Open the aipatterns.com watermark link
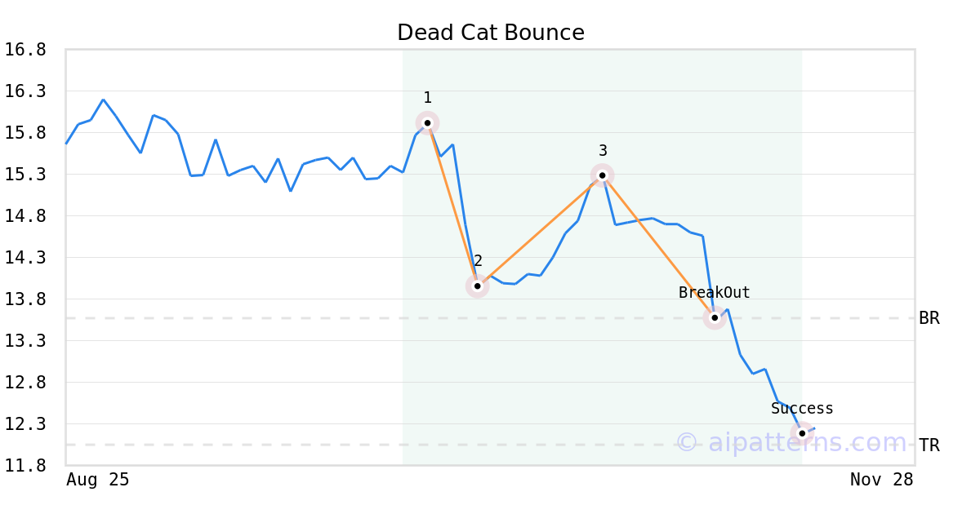Image resolution: width=980 pixels, height=514 pixels. pyautogui.click(x=792, y=443)
